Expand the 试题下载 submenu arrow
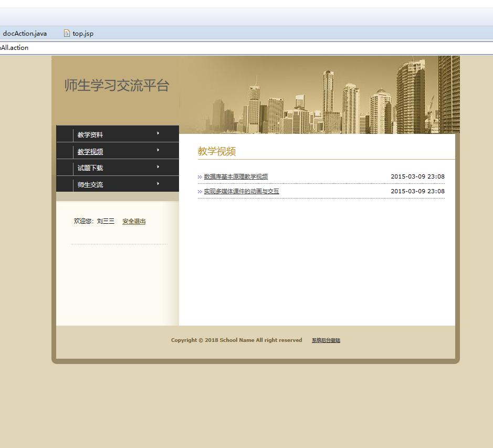493x448 pixels. 158,168
